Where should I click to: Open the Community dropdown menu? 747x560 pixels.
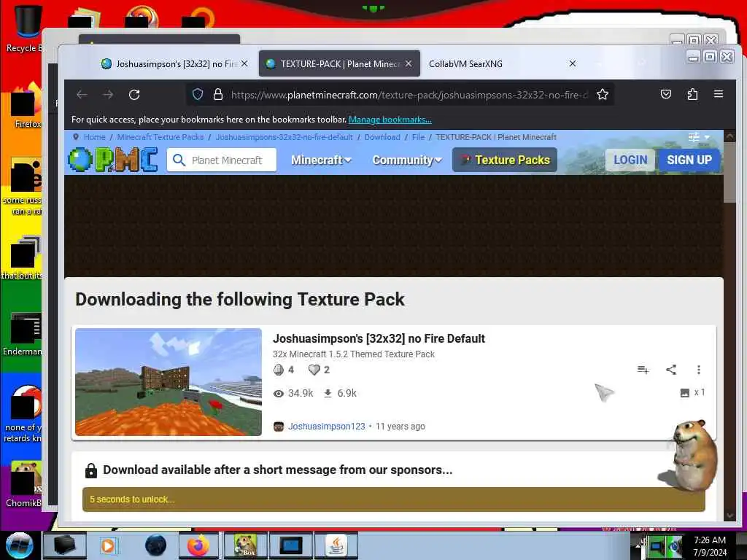pos(407,160)
